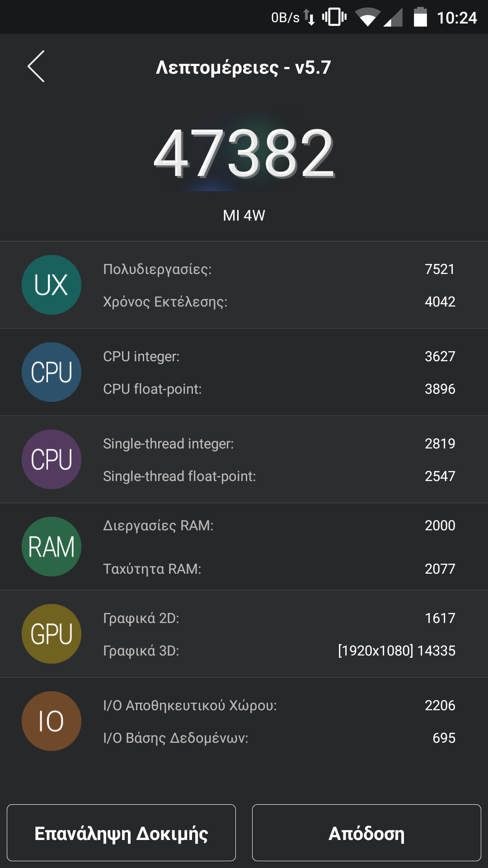
Task: Select the I/O Βάσης Δεδομένων row
Action: click(279, 738)
